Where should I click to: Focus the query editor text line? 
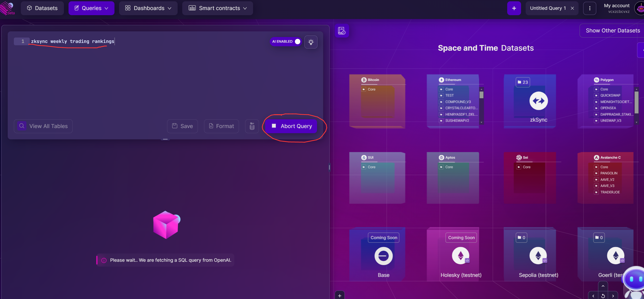click(x=73, y=41)
